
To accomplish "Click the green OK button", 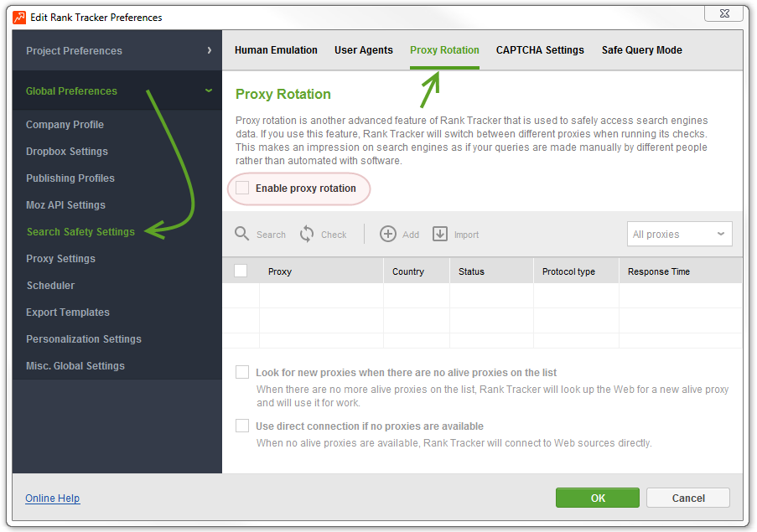I will (x=598, y=498).
